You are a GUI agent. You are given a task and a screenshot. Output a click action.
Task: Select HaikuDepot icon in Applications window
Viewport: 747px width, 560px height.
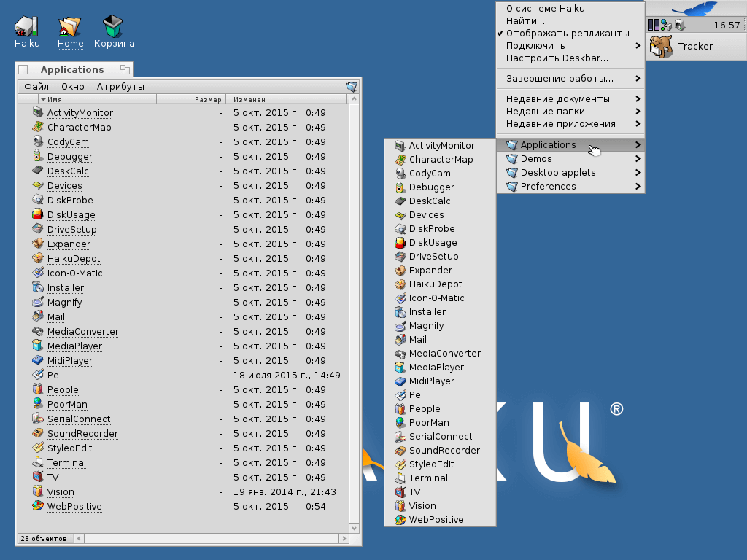[x=38, y=258]
